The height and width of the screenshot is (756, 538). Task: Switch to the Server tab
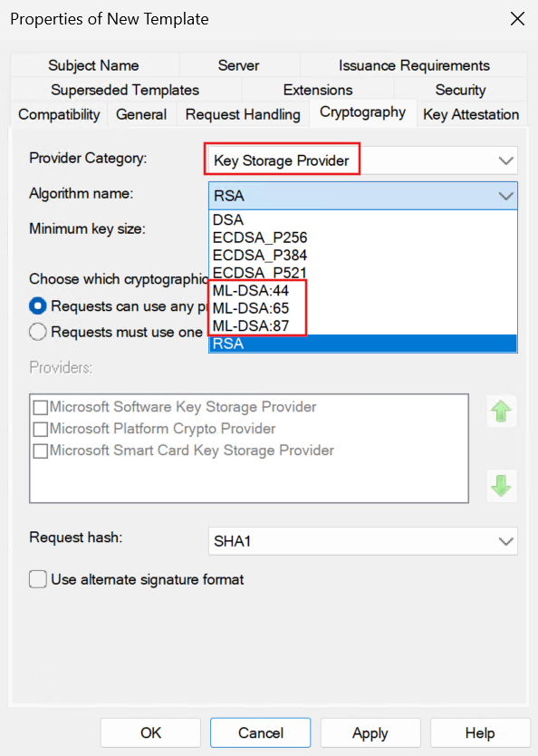pos(239,65)
